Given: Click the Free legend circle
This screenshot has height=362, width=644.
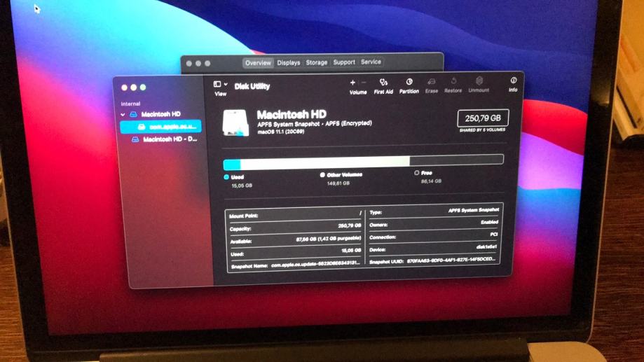Looking at the screenshot, I should pyautogui.click(x=417, y=173).
